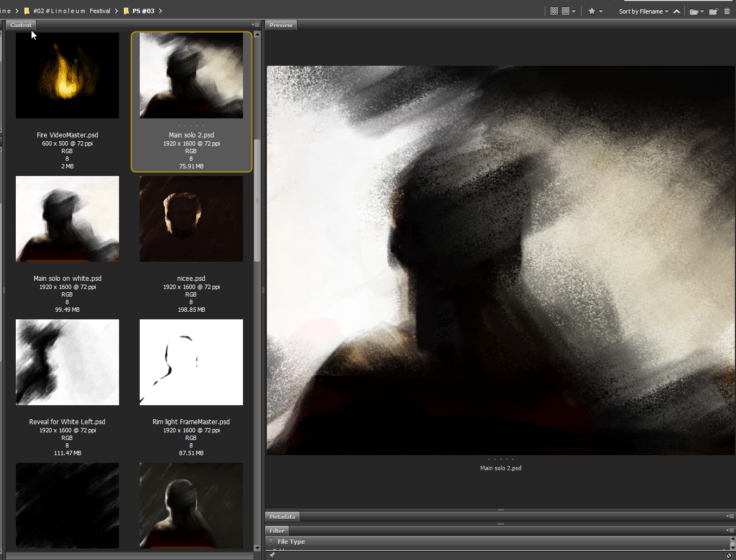This screenshot has height=560, width=736.
Task: Open the Content panel flyout menu
Action: pyautogui.click(x=255, y=25)
